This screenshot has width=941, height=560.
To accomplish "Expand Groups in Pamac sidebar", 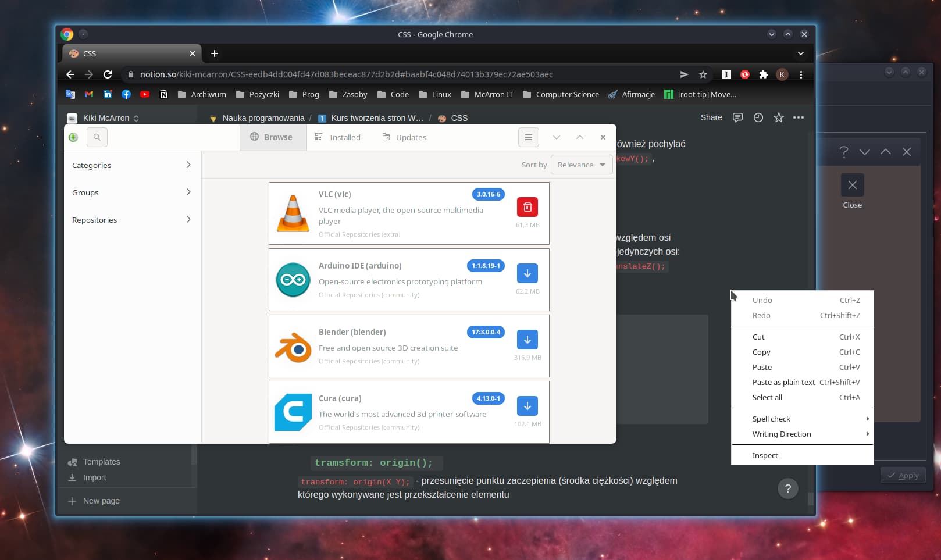I will coord(132,192).
